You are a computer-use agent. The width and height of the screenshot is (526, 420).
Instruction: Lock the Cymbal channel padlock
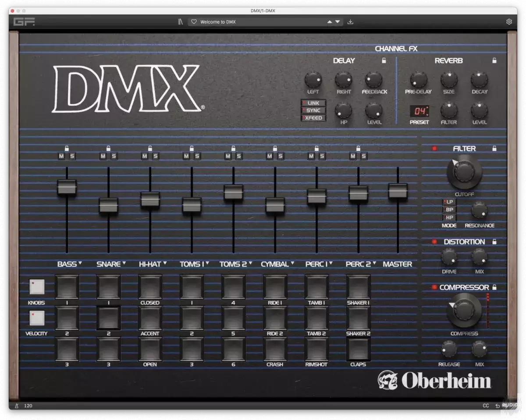pos(275,148)
